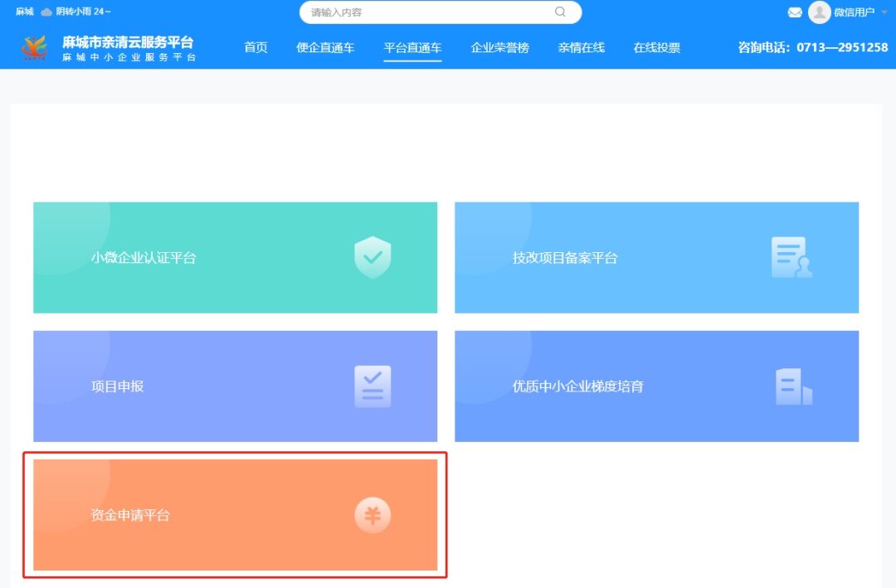The image size is (896, 588).
Task: Visit 企业荣誉榜 page
Action: (x=499, y=48)
